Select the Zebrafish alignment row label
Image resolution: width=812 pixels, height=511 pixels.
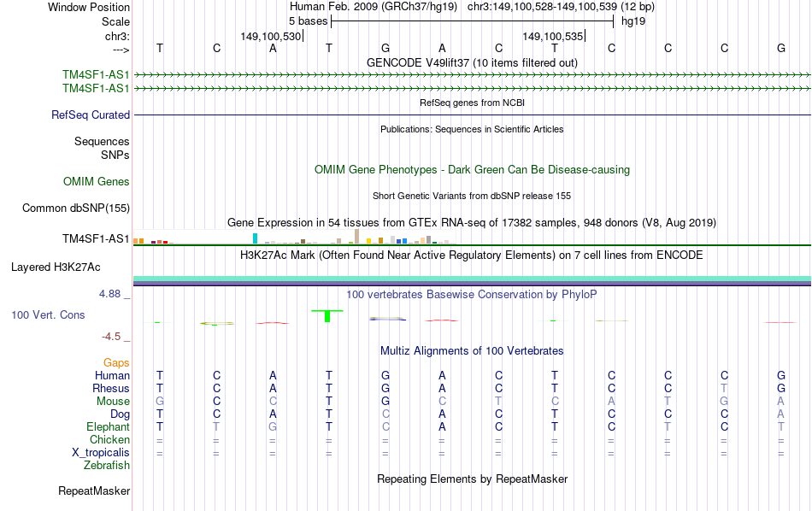pyautogui.click(x=107, y=466)
